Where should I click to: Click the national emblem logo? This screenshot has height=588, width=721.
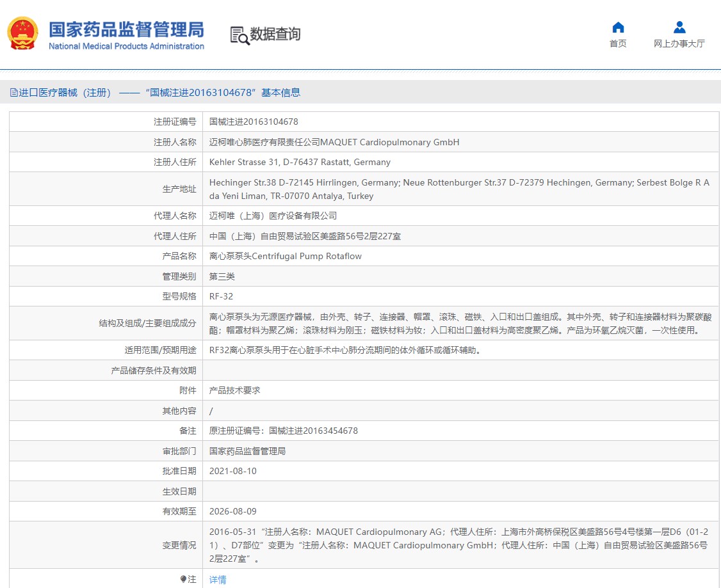22,33
